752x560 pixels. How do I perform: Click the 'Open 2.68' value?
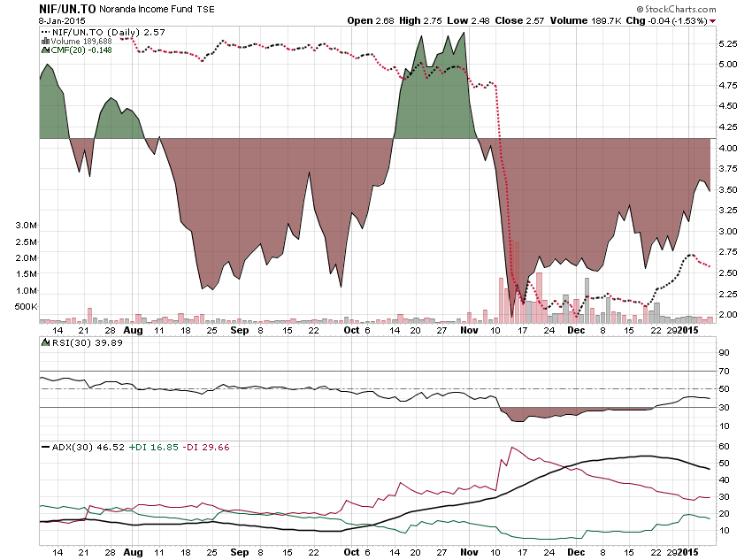tap(370, 20)
